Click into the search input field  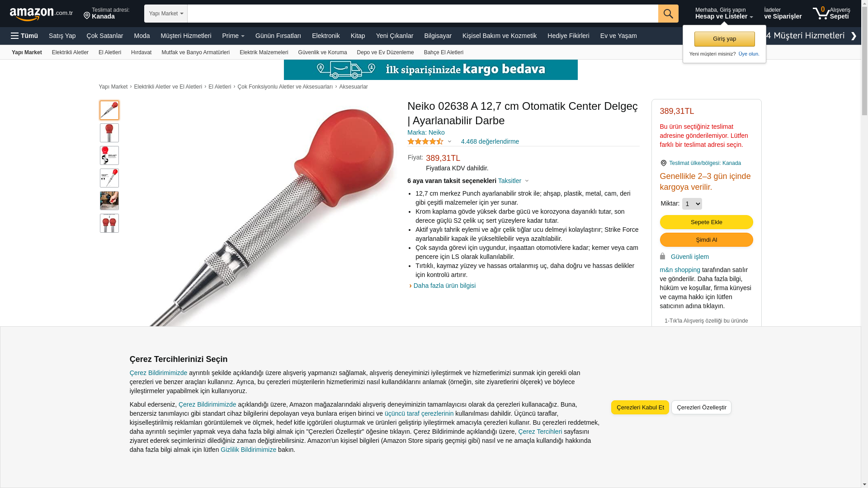(423, 14)
